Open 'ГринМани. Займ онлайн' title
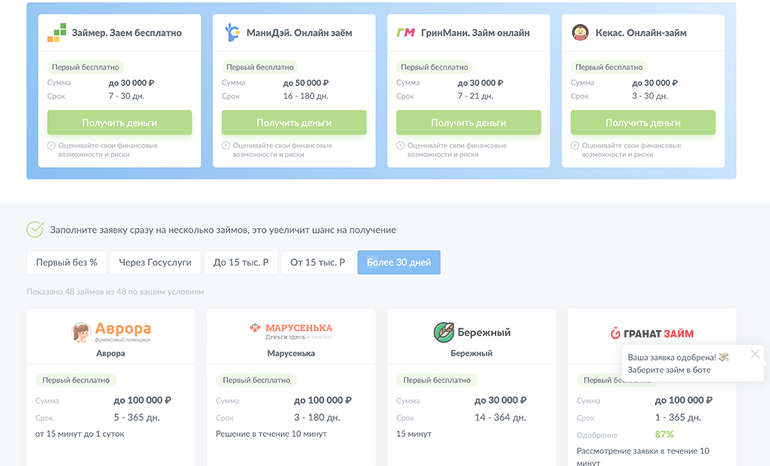 (x=475, y=33)
